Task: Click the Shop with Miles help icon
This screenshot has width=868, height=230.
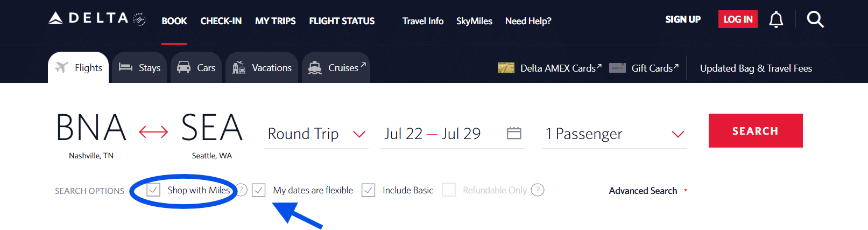Action: point(242,190)
